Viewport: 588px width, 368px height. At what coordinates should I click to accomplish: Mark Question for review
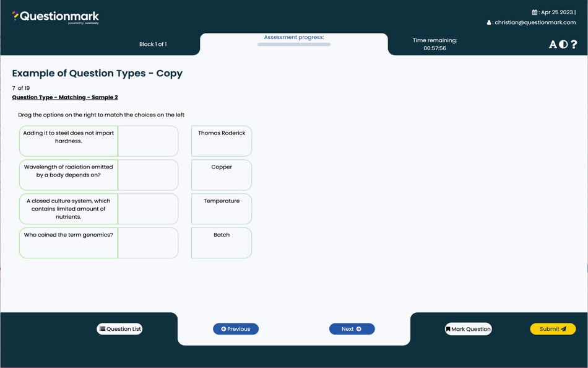pos(469,329)
